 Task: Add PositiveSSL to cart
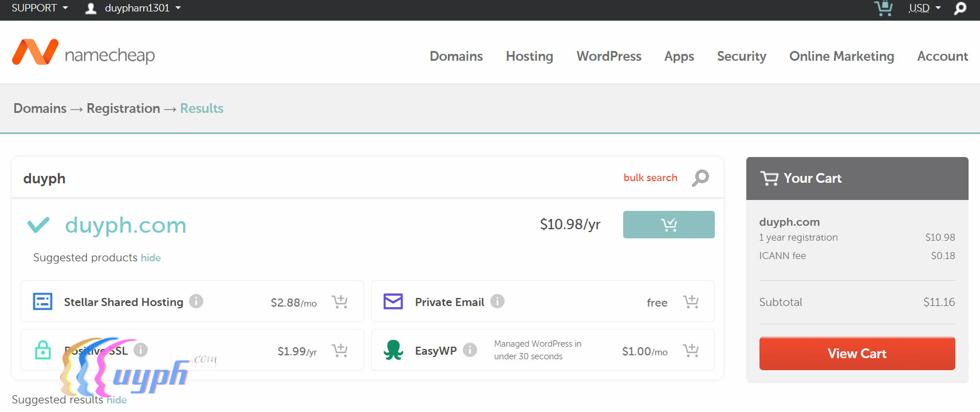tap(340, 351)
